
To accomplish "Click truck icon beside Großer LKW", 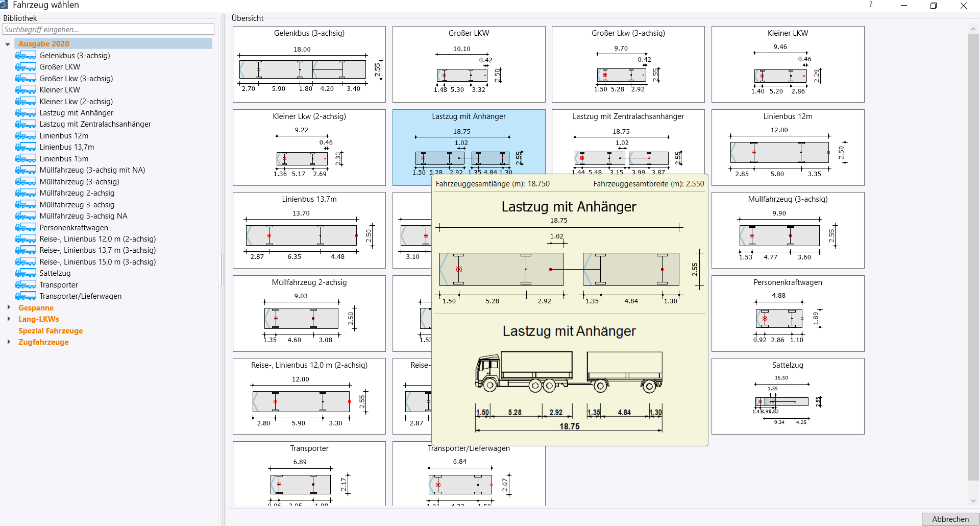I will 26,67.
